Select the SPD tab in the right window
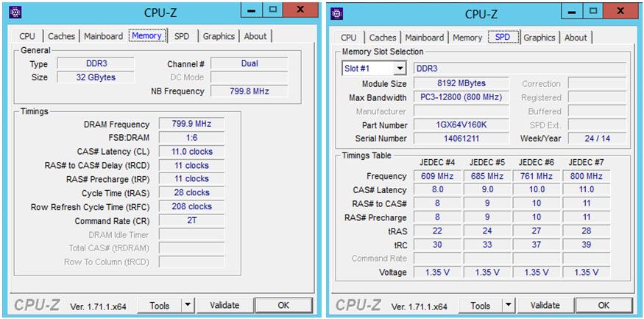644x319 pixels. point(503,37)
